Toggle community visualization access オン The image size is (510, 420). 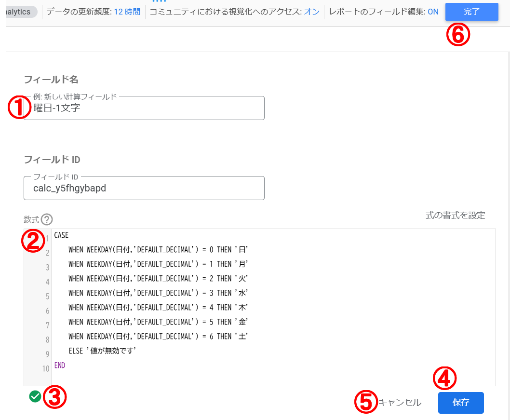[x=311, y=12]
